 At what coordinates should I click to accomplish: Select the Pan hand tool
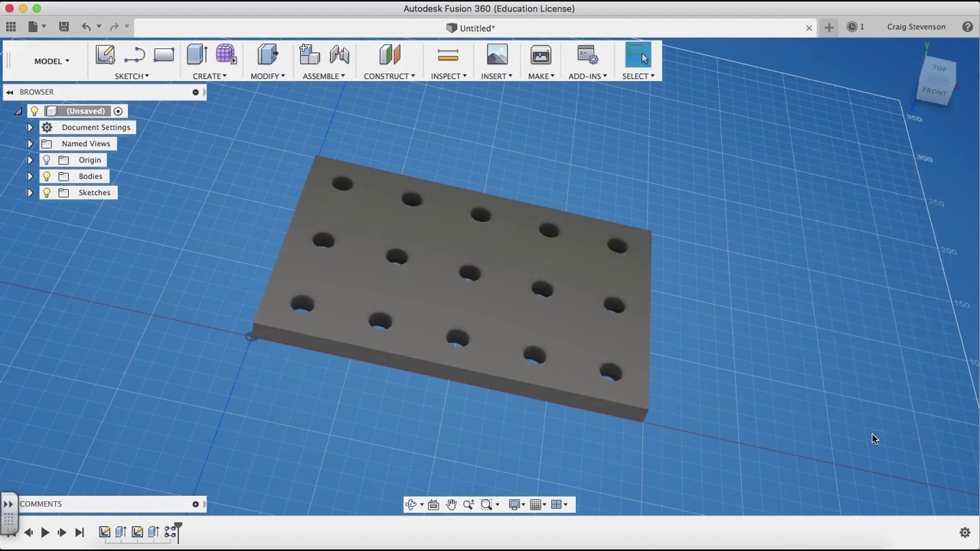(x=451, y=504)
